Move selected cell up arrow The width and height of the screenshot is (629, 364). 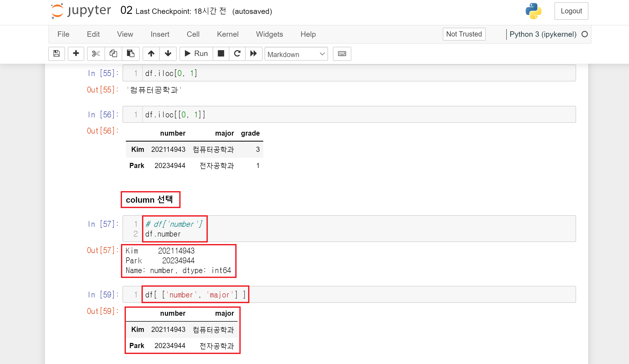coord(151,53)
